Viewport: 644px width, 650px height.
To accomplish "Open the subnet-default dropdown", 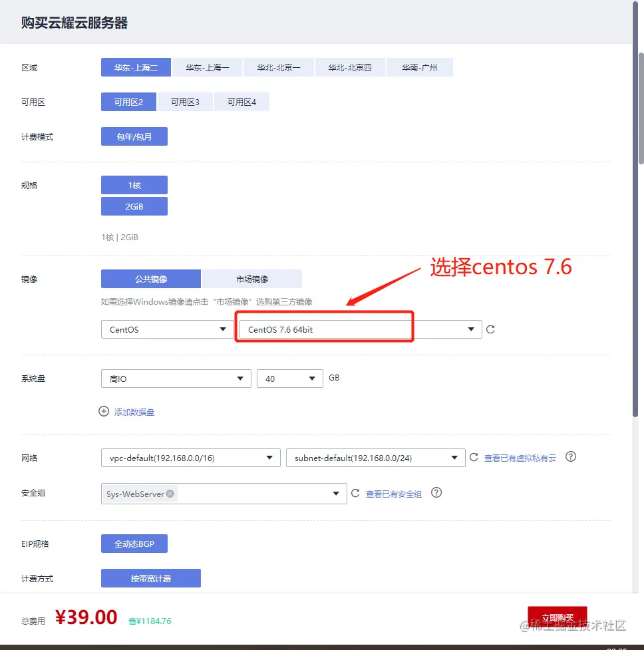I will tap(375, 458).
